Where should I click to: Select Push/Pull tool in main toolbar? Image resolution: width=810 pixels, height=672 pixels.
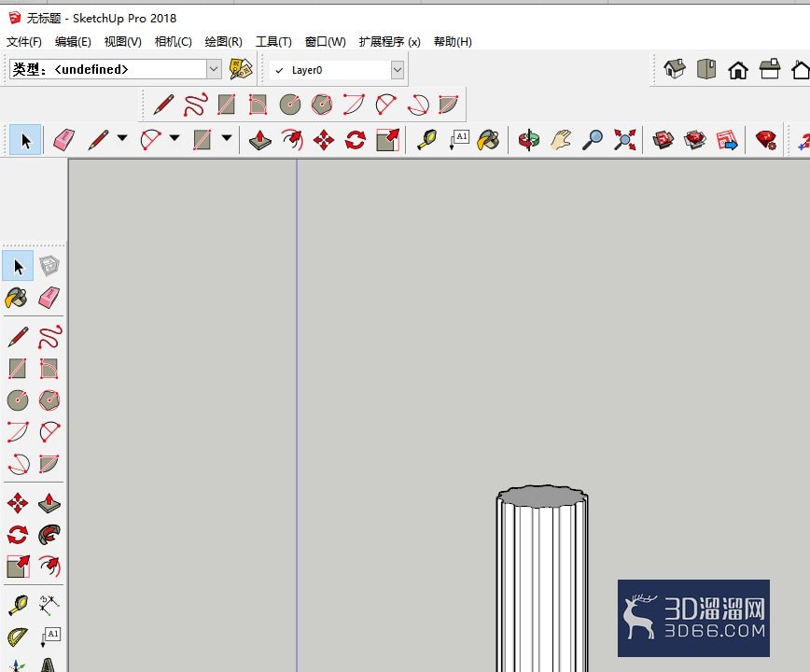(x=259, y=140)
